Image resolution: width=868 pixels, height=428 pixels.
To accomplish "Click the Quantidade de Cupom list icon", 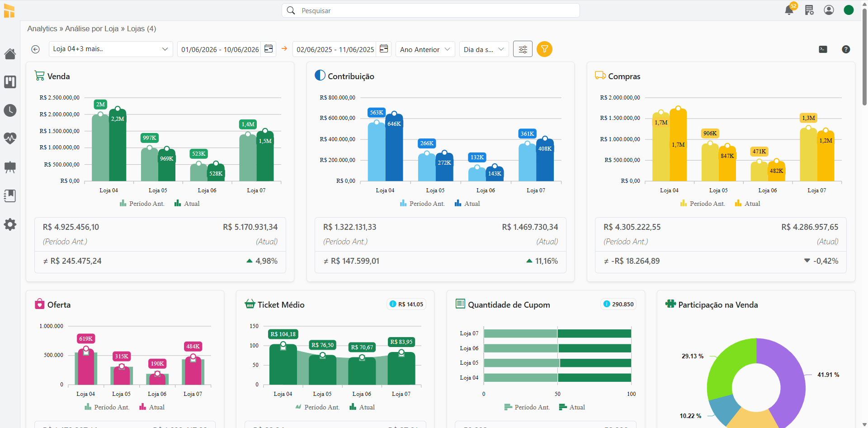I will (x=460, y=304).
